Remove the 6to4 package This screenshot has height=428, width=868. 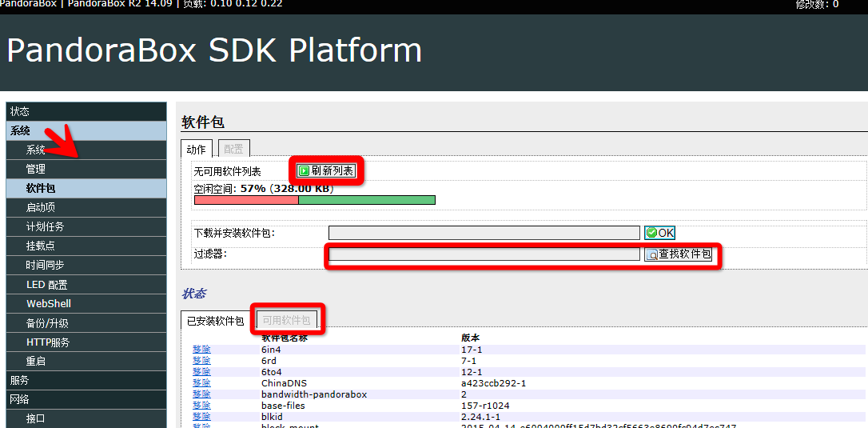(201, 372)
